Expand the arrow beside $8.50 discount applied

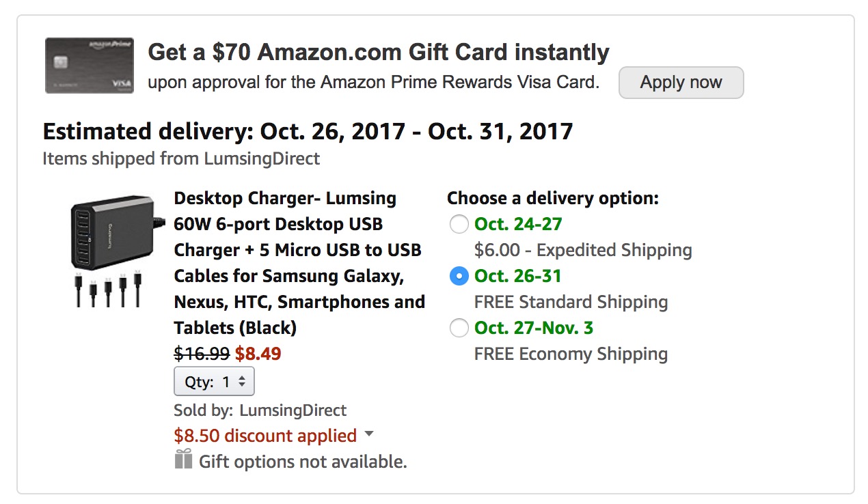click(369, 434)
